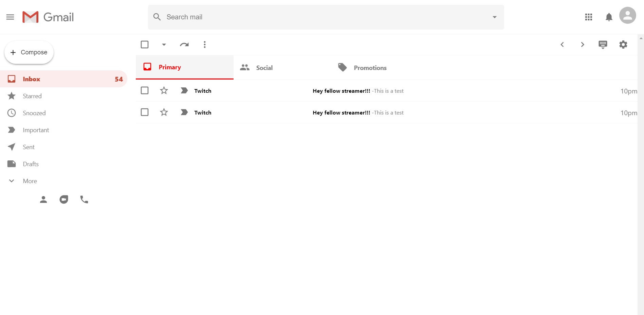The width and height of the screenshot is (644, 315).
Task: Click the Search mail field
Action: tap(272, 17)
